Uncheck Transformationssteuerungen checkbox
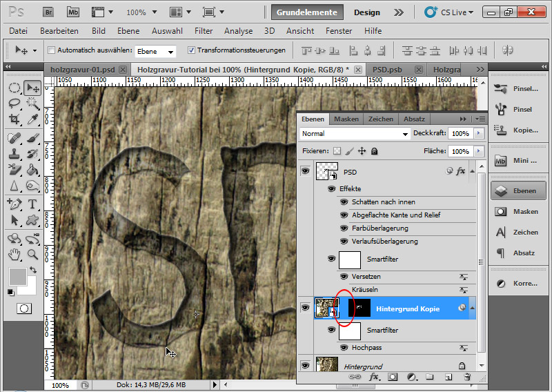The image size is (552, 392). point(191,50)
